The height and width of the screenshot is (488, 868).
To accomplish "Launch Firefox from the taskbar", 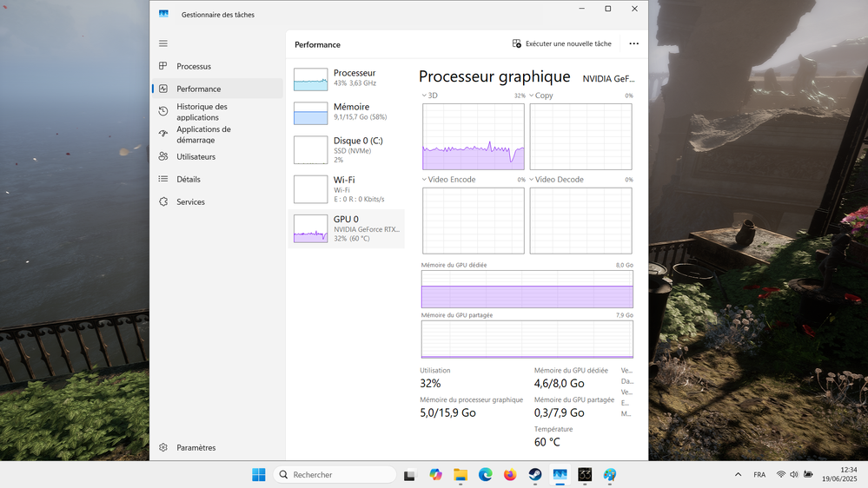I will pyautogui.click(x=510, y=475).
